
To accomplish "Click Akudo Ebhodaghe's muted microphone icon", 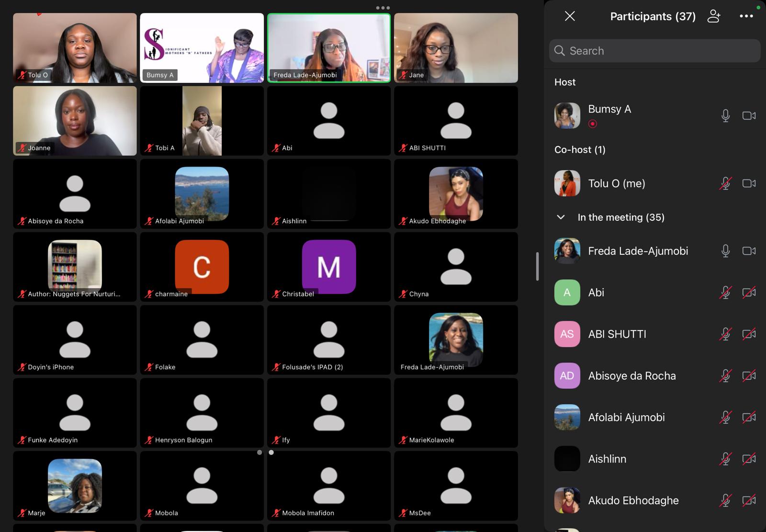I will (725, 500).
